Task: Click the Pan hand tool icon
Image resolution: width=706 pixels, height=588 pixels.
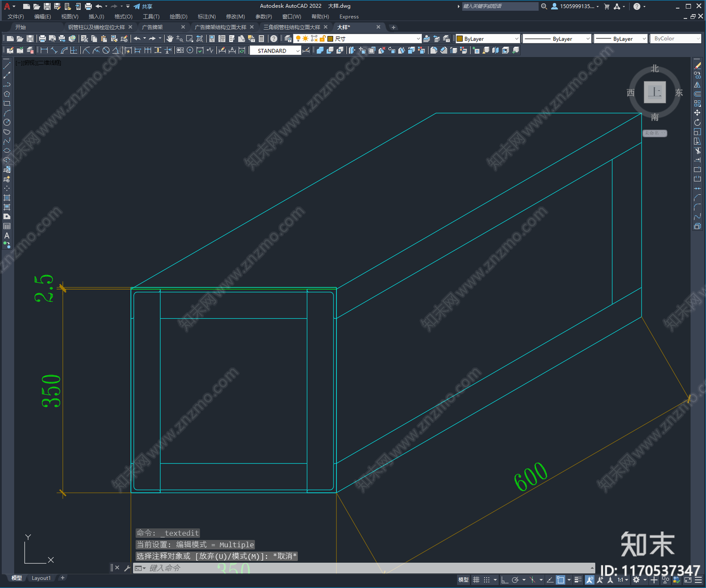Action: (170, 39)
